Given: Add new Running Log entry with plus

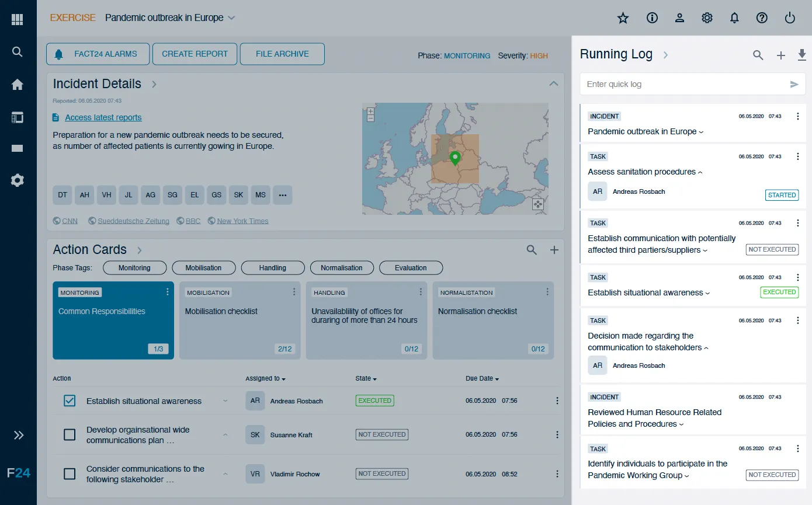Looking at the screenshot, I should 780,55.
